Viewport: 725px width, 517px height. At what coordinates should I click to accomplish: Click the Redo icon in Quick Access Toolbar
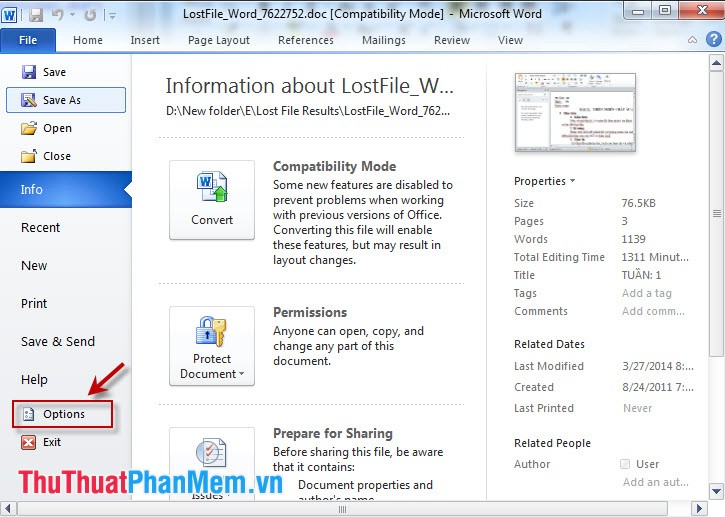click(90, 15)
